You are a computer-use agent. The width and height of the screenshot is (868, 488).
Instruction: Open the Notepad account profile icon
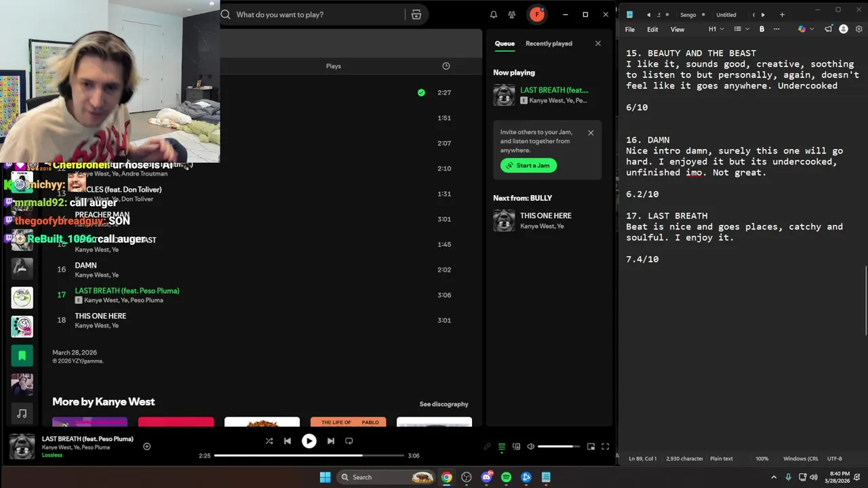[x=844, y=29]
